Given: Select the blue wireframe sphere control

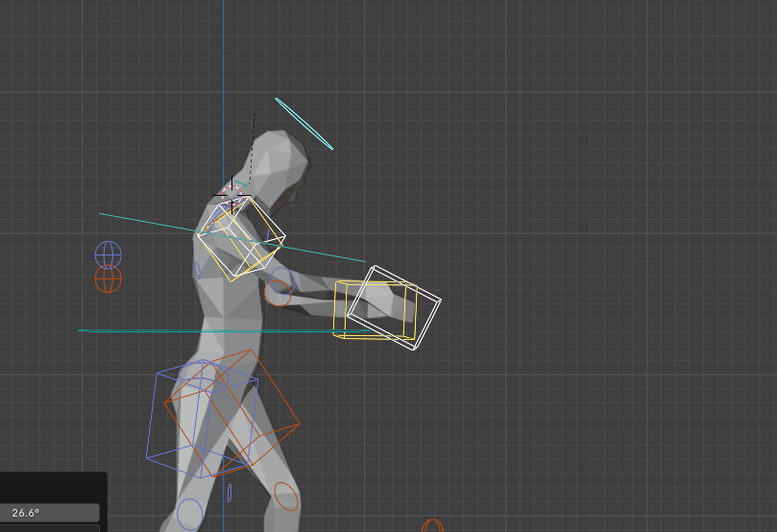Looking at the screenshot, I should tap(109, 254).
